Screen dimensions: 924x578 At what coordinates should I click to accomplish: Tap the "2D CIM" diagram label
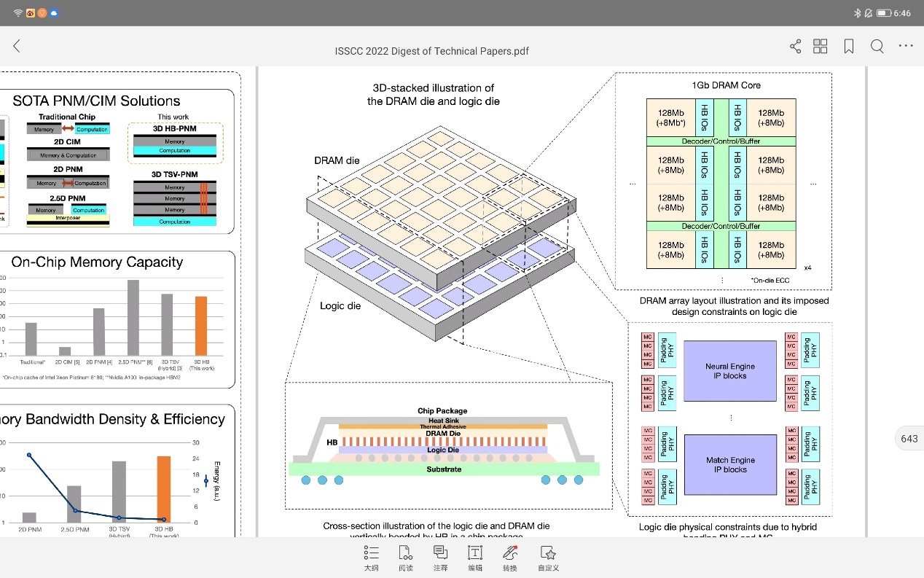click(67, 142)
